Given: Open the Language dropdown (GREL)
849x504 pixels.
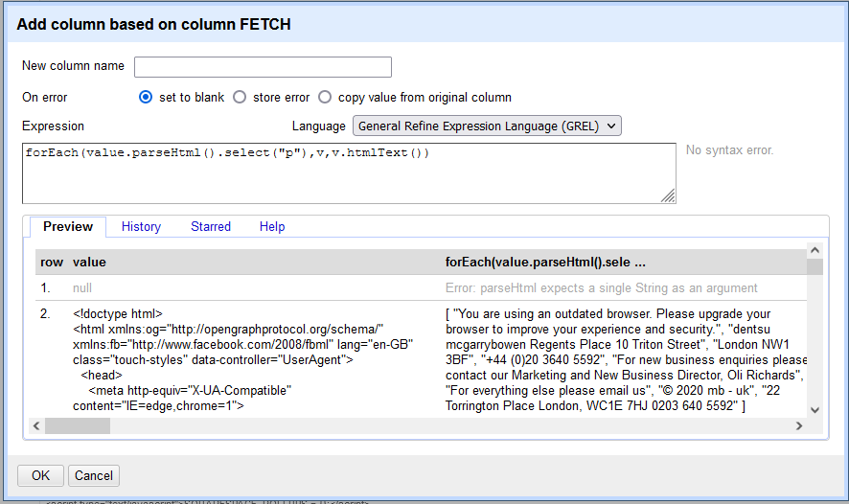Looking at the screenshot, I should [x=487, y=126].
